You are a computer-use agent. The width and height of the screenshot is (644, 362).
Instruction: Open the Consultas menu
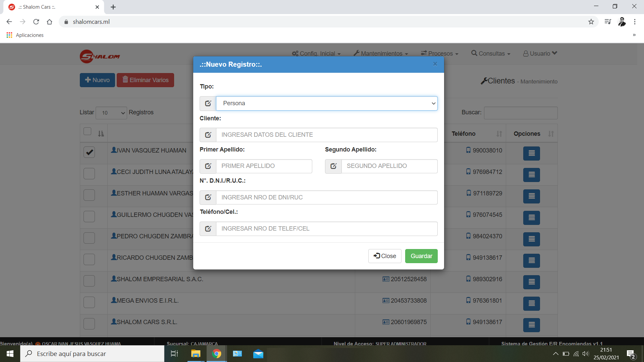pyautogui.click(x=491, y=54)
